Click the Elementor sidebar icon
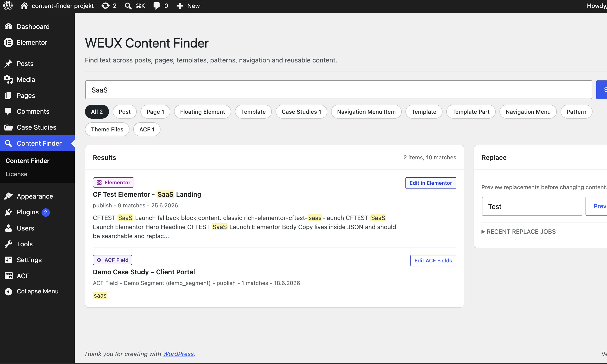The height and width of the screenshot is (364, 607). tap(8, 42)
